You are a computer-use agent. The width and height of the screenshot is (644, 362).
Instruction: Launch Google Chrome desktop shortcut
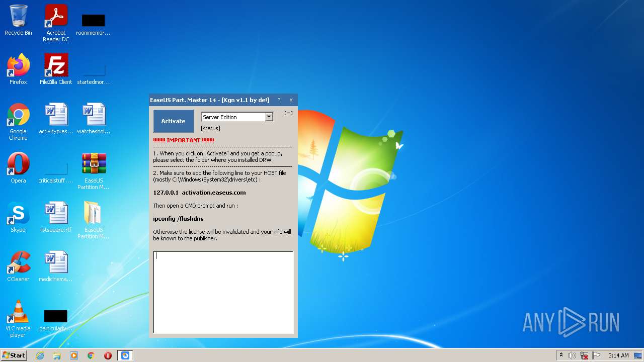(18, 122)
